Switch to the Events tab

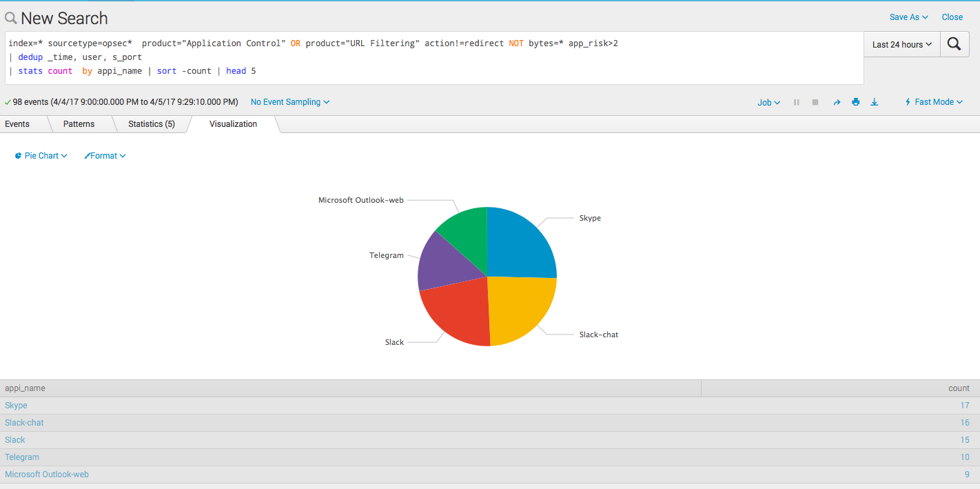click(17, 124)
